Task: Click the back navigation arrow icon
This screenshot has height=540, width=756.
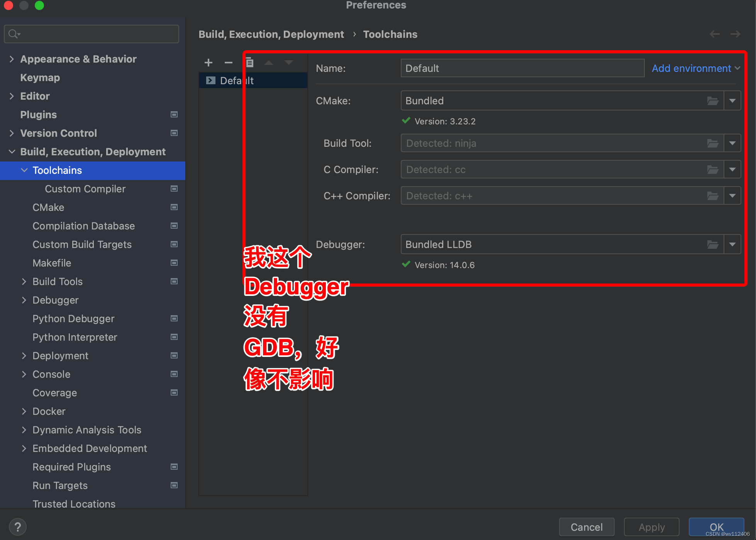Action: coord(714,34)
